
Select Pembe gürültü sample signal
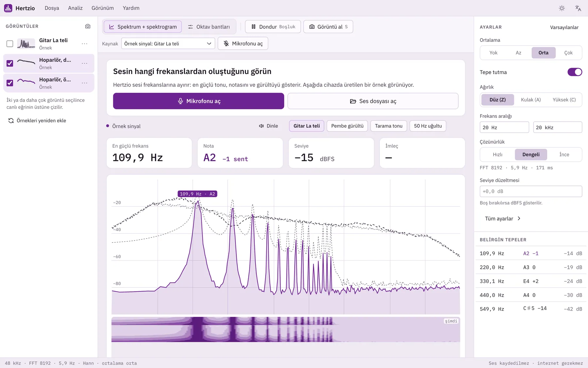[x=347, y=126]
